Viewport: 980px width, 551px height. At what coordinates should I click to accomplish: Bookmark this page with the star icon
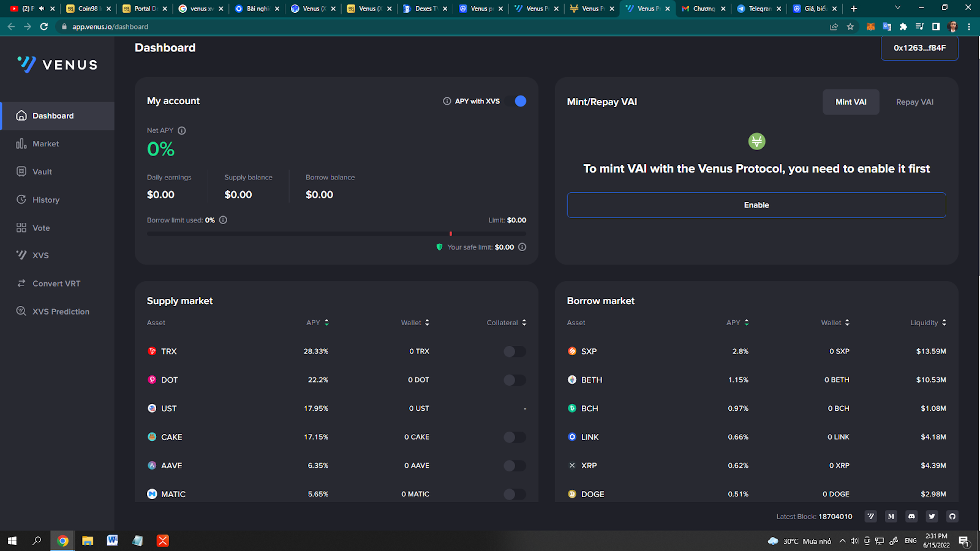pyautogui.click(x=850, y=27)
